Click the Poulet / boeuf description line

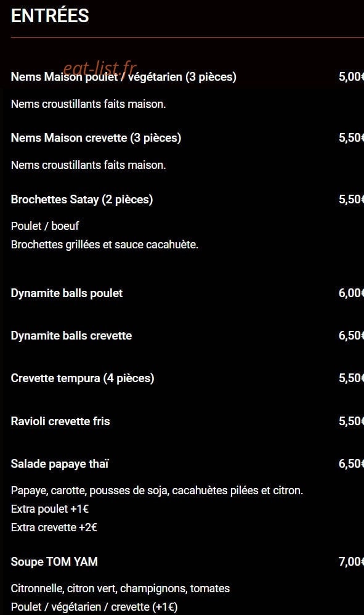pos(45,226)
